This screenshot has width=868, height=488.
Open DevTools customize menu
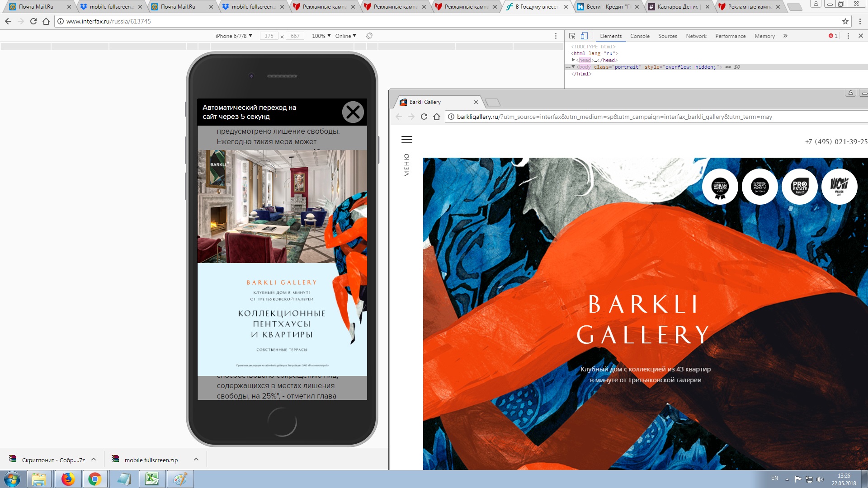[x=848, y=36]
